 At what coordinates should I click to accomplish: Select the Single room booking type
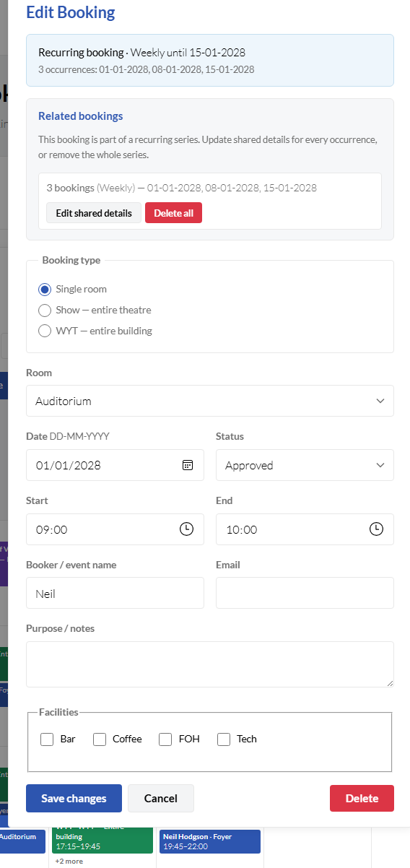[x=45, y=289]
